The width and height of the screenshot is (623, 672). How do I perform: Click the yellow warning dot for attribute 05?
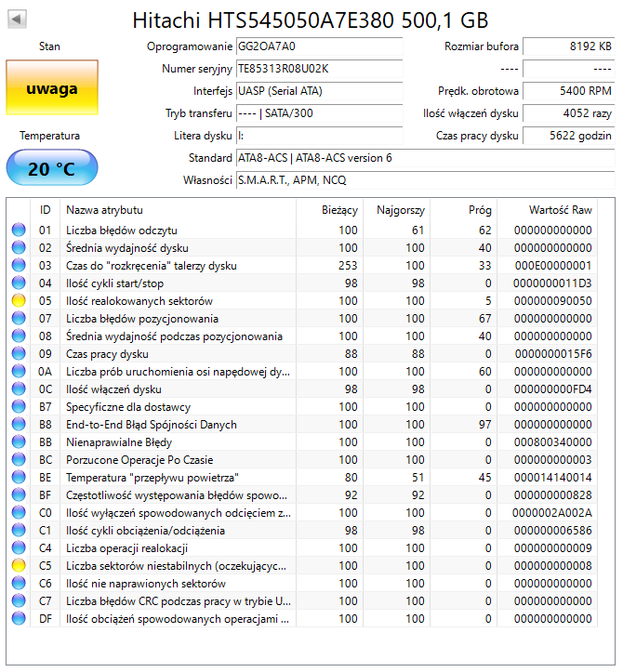[19, 301]
